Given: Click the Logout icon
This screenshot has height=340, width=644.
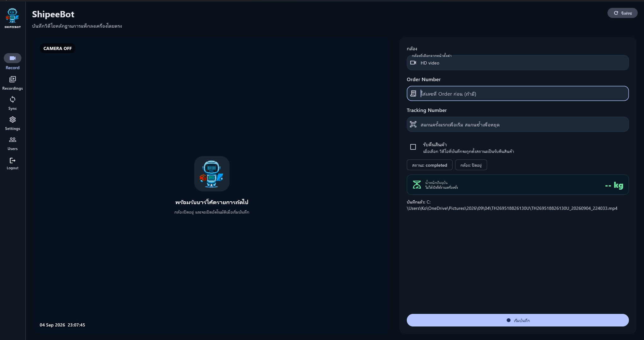Looking at the screenshot, I should pos(13,160).
